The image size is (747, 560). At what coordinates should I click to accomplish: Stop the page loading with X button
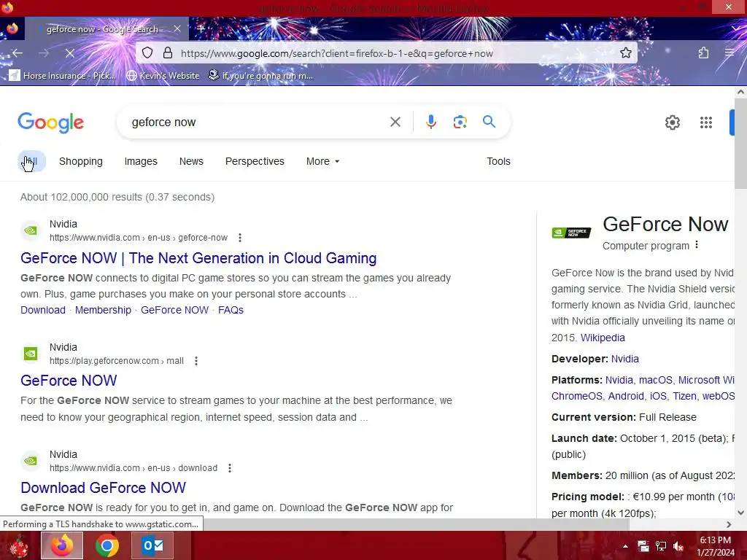[69, 52]
